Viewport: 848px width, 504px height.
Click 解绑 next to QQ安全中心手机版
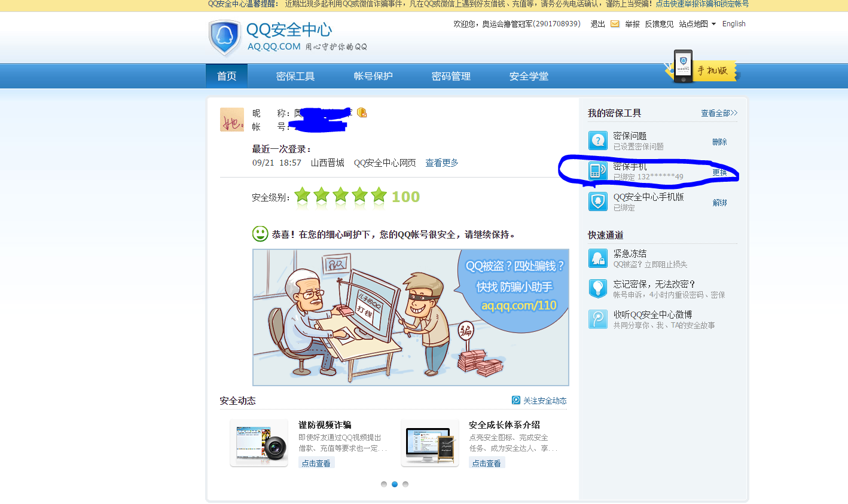click(x=720, y=203)
